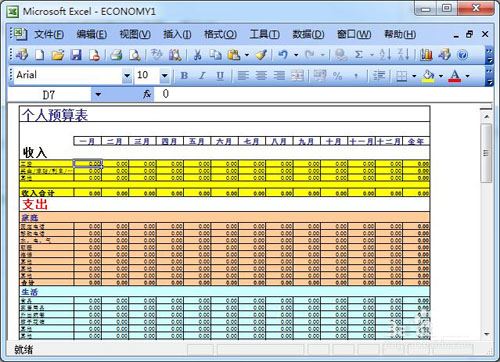Open the Paste options dropdown arrow
The height and width of the screenshot is (362, 500).
[x=247, y=55]
